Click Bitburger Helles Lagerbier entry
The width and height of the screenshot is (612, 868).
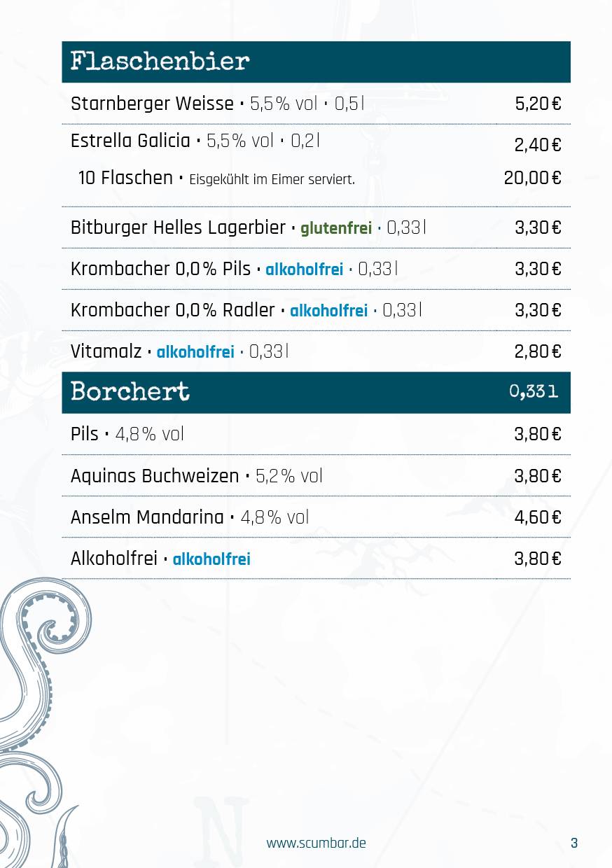pyautogui.click(x=316, y=227)
